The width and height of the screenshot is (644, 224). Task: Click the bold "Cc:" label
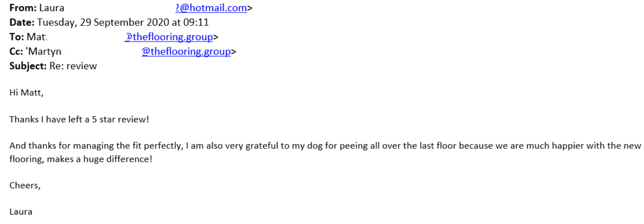[x=16, y=52]
